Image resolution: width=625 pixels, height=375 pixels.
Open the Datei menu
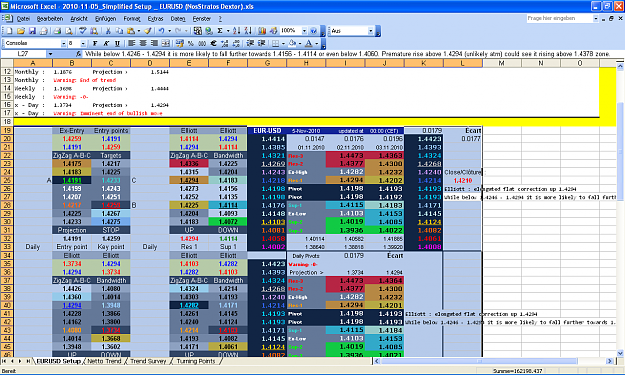click(x=23, y=19)
